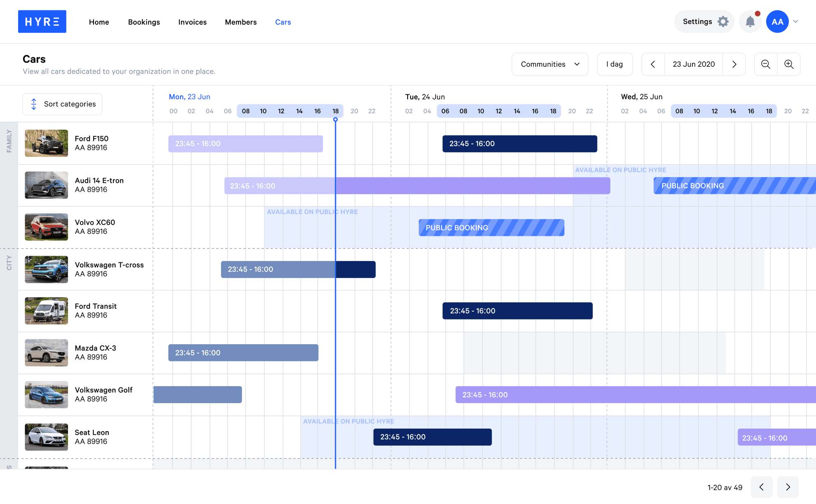This screenshot has height=504, width=816.
Task: Click the sort categories icon
Action: (x=34, y=104)
